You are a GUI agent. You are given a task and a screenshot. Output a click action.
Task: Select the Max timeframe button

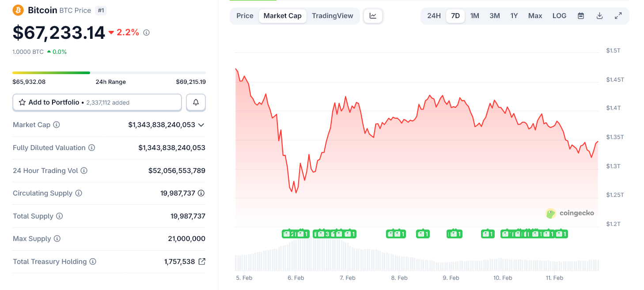pos(534,15)
